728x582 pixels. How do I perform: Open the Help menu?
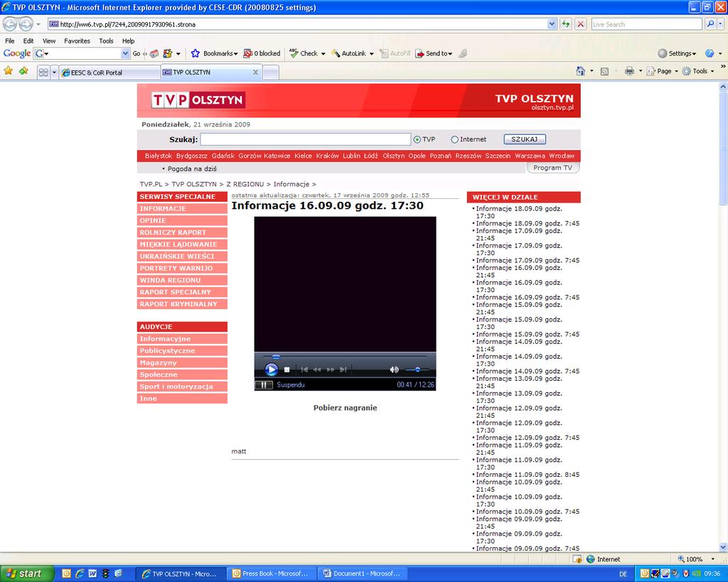pyautogui.click(x=128, y=41)
